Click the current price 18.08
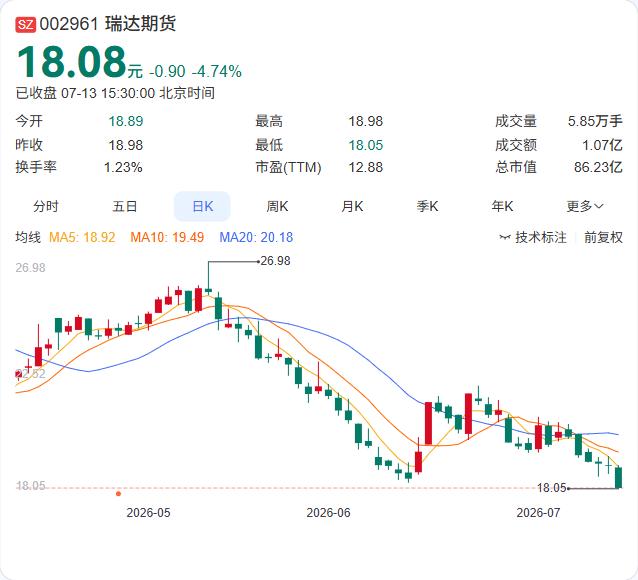 tap(72, 62)
